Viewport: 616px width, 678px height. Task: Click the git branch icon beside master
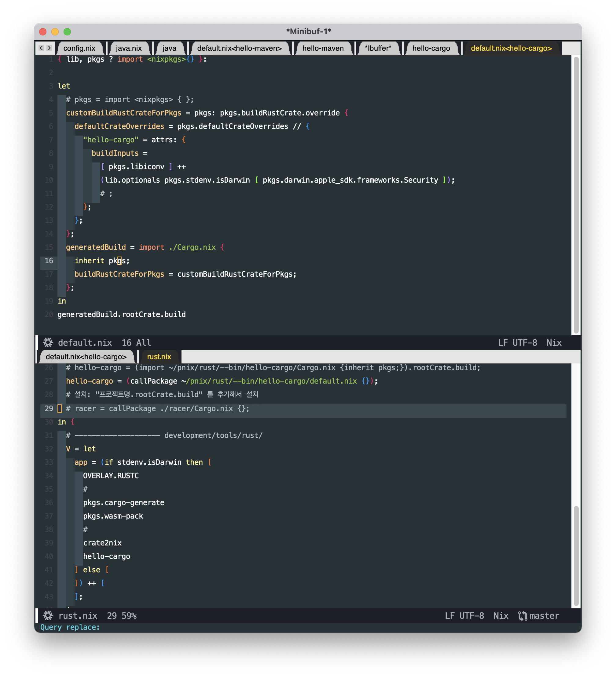[522, 616]
